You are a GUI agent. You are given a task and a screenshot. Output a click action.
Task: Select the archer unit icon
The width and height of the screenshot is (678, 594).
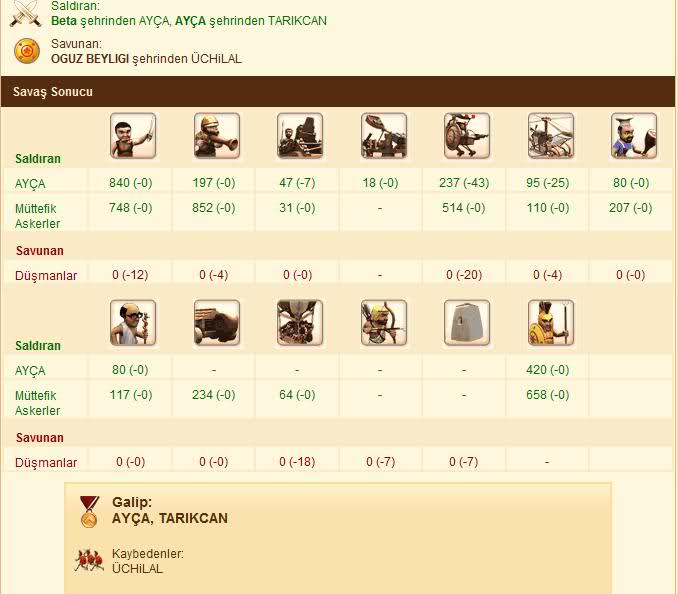384,323
